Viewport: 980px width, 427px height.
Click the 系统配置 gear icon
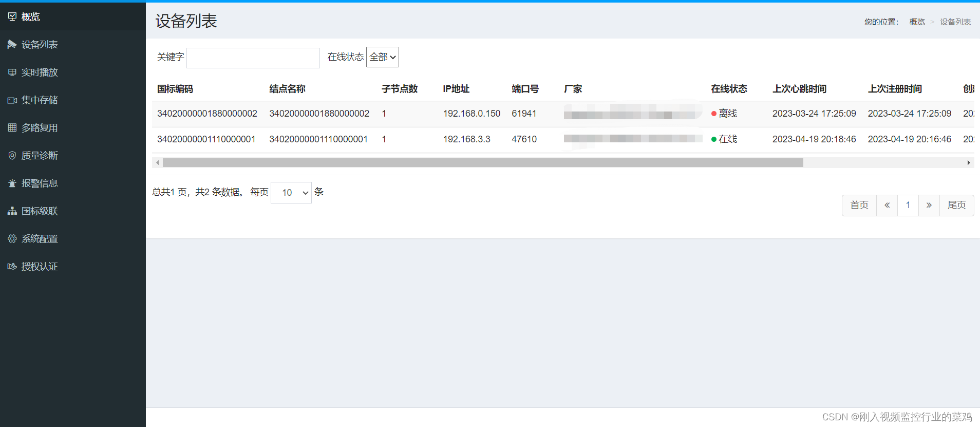coord(12,239)
